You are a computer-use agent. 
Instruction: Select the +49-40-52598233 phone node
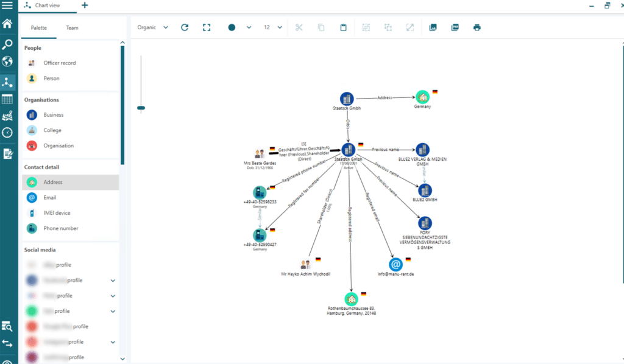point(260,193)
